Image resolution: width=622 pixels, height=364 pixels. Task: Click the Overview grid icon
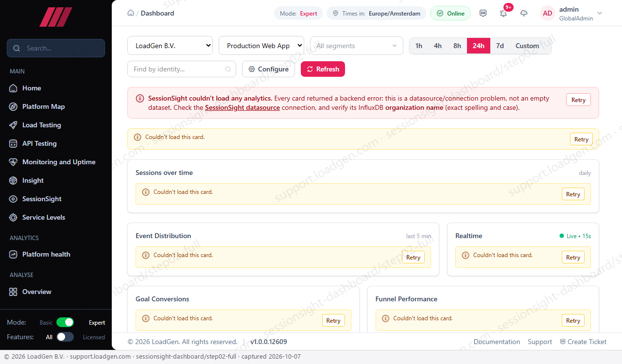tap(13, 292)
